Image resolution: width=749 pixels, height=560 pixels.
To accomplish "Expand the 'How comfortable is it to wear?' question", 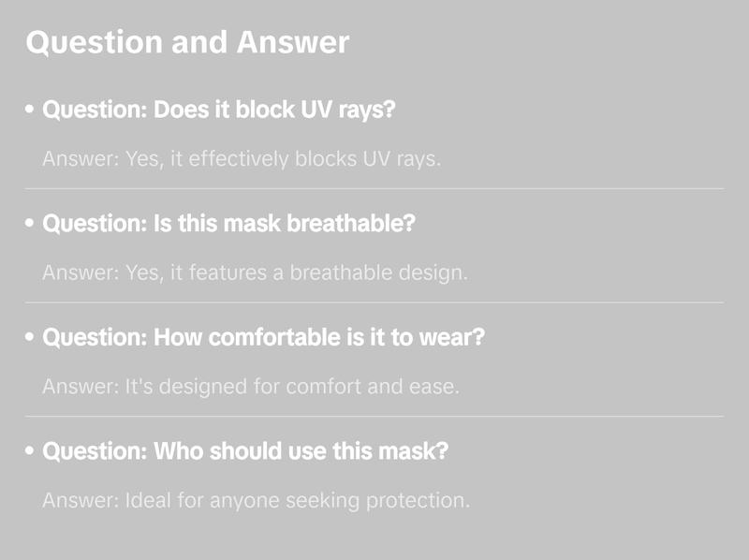I will pyautogui.click(x=264, y=337).
